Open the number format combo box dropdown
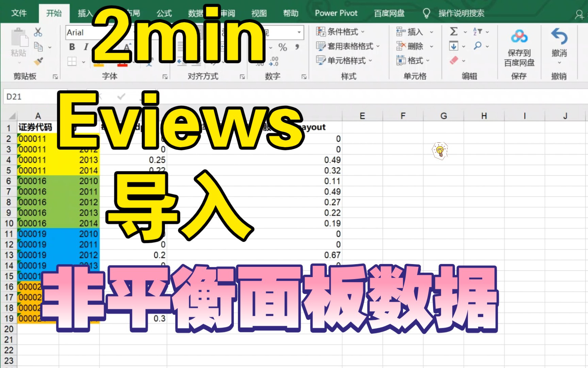 tap(299, 32)
